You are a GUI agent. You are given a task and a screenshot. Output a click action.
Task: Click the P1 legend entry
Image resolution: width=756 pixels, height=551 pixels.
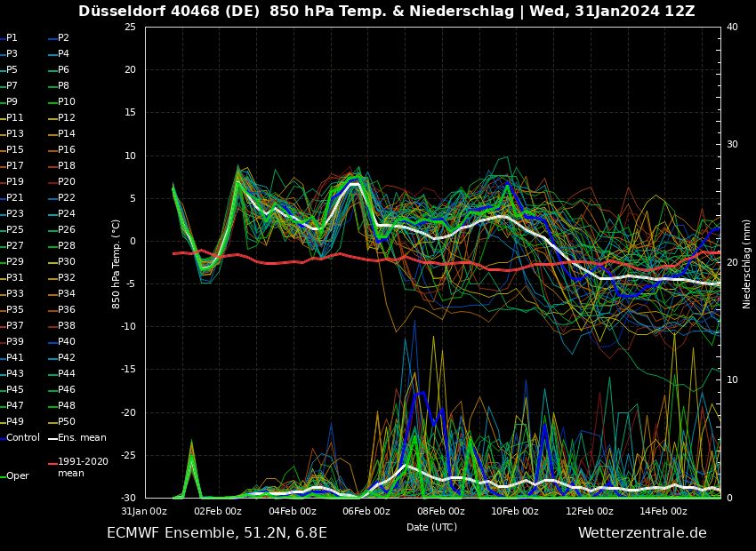[x=12, y=38]
